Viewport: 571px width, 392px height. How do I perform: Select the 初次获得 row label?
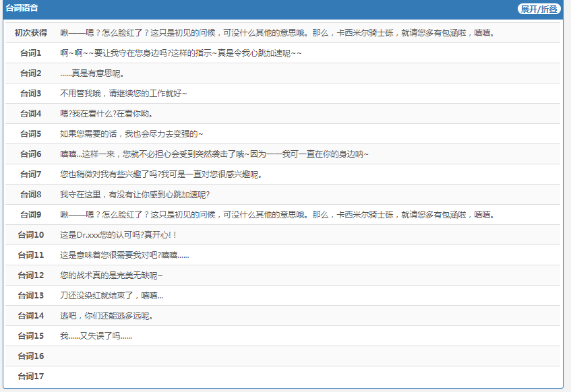(x=31, y=33)
